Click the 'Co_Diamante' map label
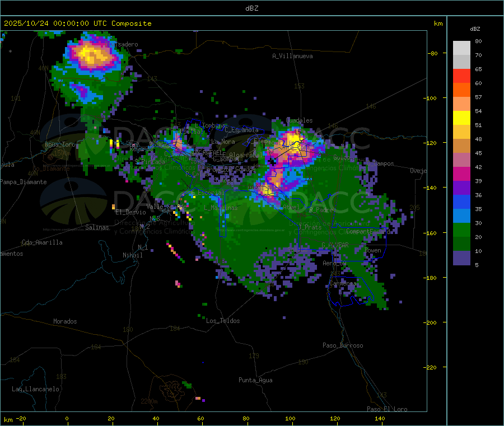This screenshot has height=426, width=504. 51,168
